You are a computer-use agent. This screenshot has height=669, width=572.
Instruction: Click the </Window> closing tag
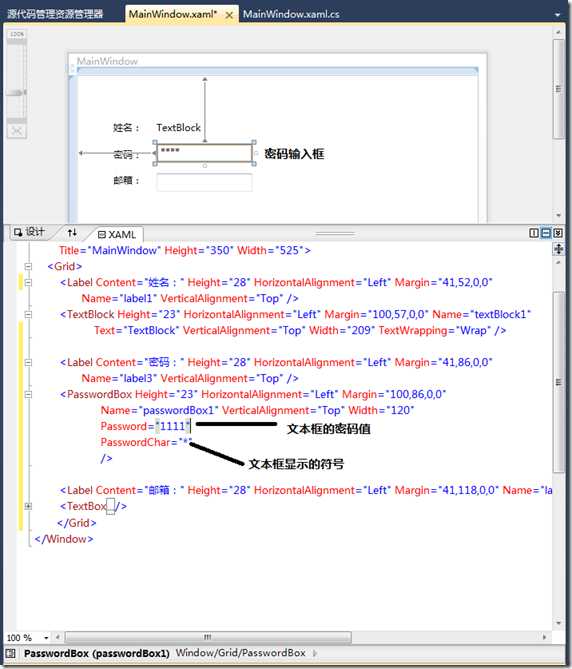[64, 539]
